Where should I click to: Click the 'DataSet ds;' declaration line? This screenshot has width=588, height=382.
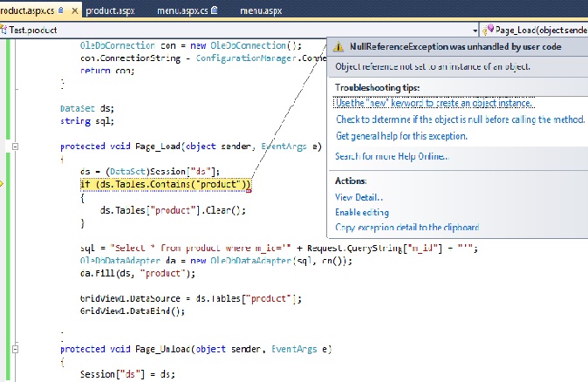[x=87, y=108]
